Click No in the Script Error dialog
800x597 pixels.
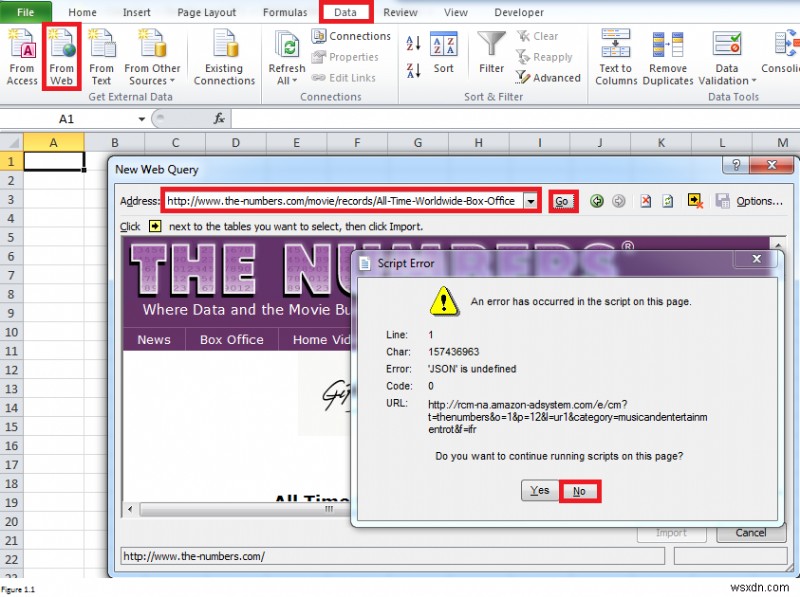coord(578,490)
